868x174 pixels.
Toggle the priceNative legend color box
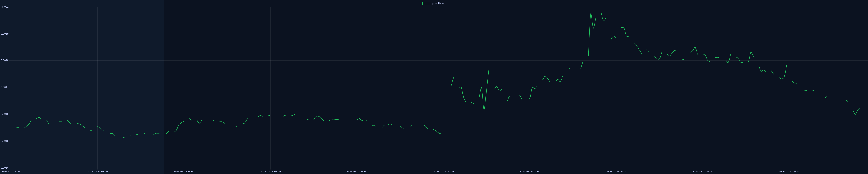tap(427, 3)
